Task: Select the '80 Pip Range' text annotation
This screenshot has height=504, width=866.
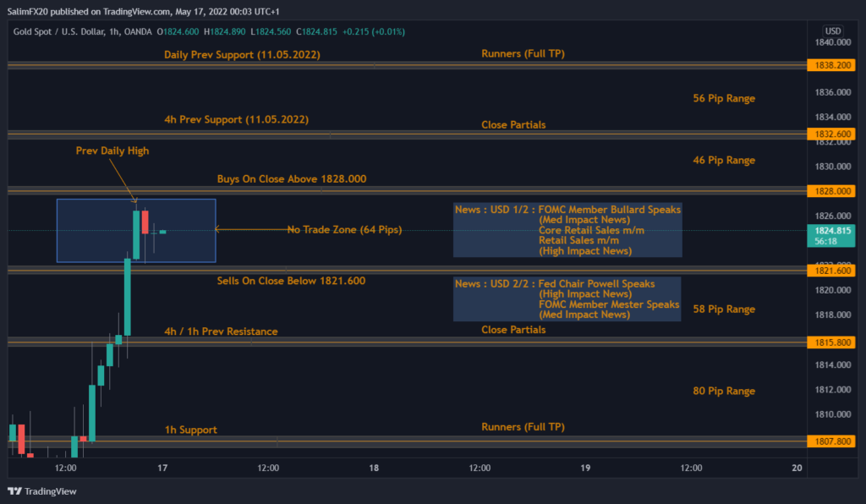Action: click(723, 391)
